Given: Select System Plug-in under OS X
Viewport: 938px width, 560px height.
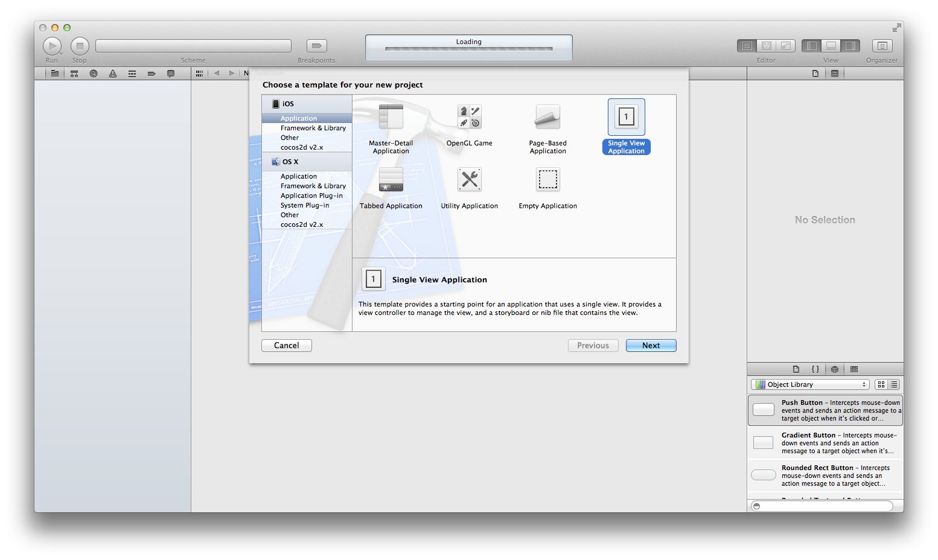Looking at the screenshot, I should tap(307, 205).
